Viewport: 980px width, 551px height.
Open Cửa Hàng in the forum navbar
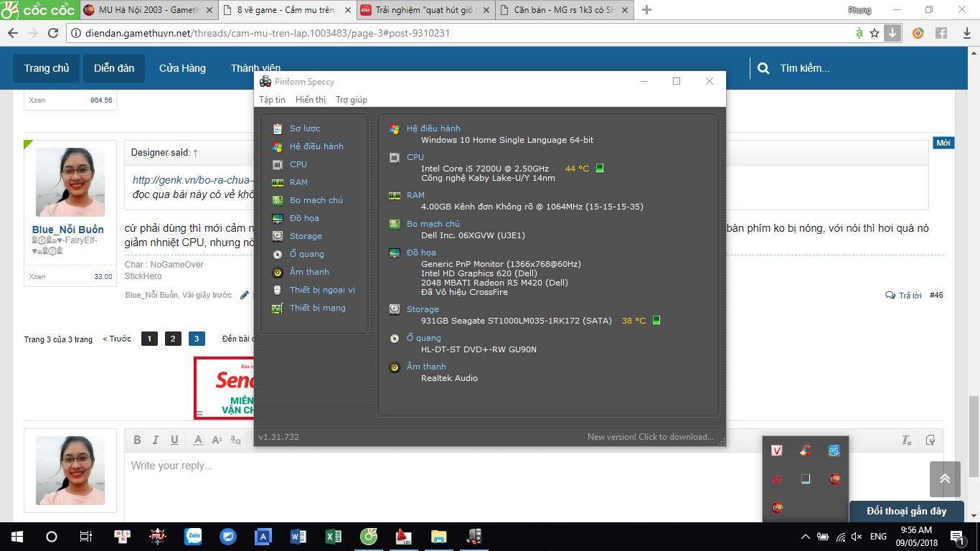182,68
